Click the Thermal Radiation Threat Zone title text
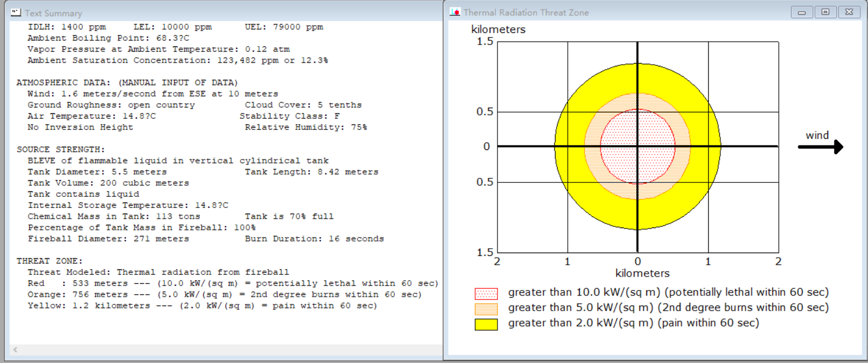 click(x=526, y=12)
